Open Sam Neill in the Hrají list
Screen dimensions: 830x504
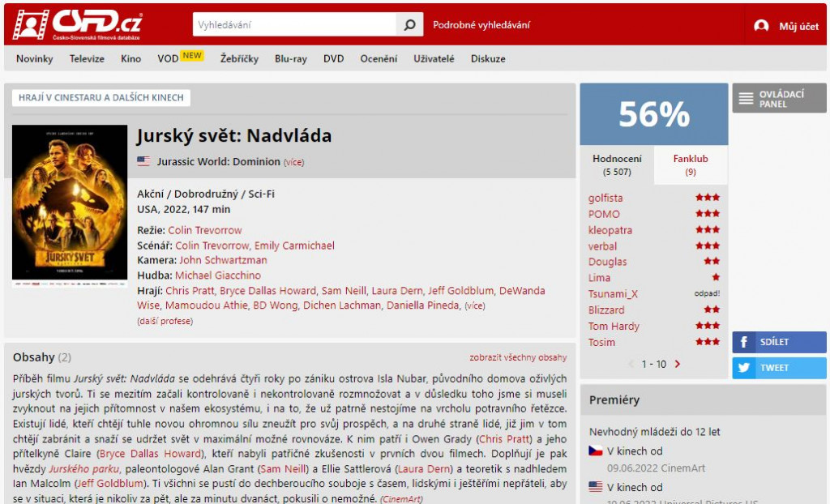pos(344,291)
